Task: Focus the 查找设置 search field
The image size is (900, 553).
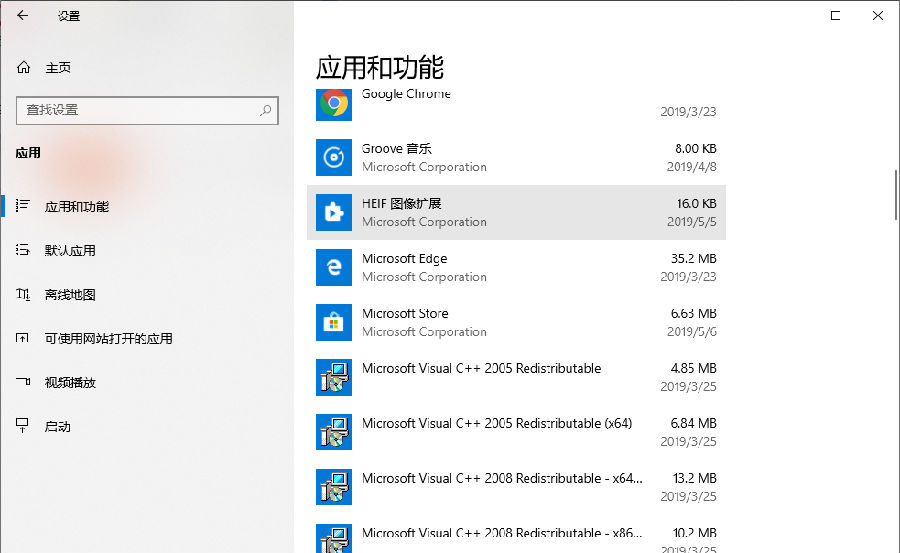Action: pyautogui.click(x=138, y=110)
